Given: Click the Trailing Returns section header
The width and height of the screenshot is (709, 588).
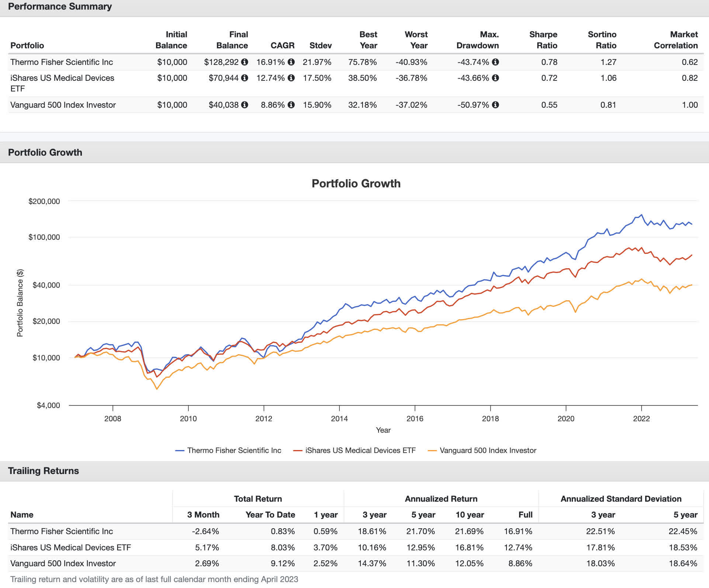Looking at the screenshot, I should [x=44, y=471].
